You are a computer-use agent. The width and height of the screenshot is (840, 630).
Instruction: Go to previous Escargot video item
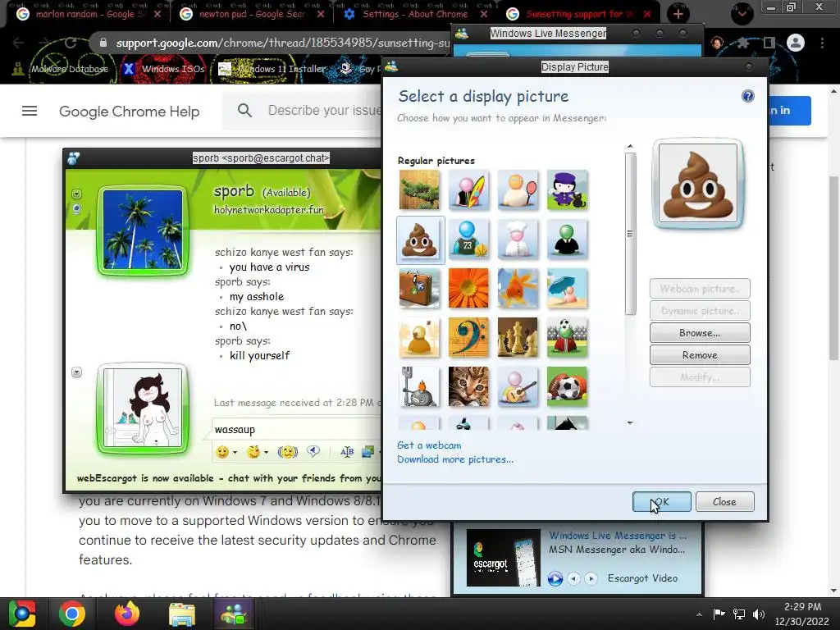point(573,578)
